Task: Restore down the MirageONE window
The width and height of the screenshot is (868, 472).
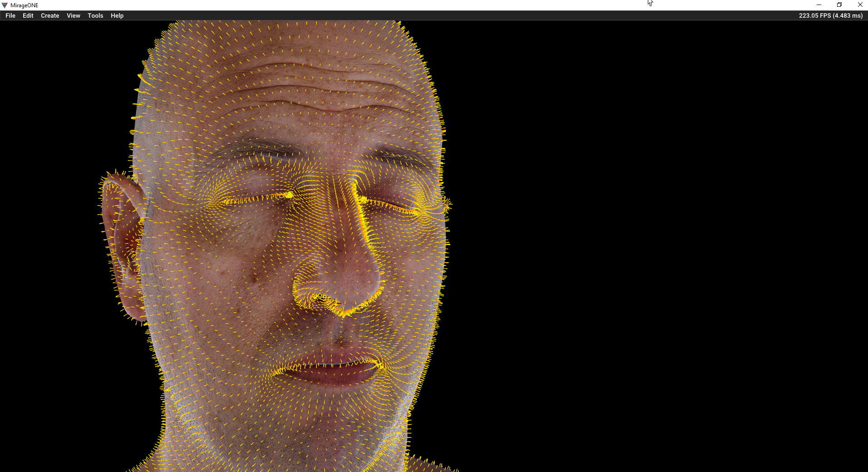Action: (839, 5)
